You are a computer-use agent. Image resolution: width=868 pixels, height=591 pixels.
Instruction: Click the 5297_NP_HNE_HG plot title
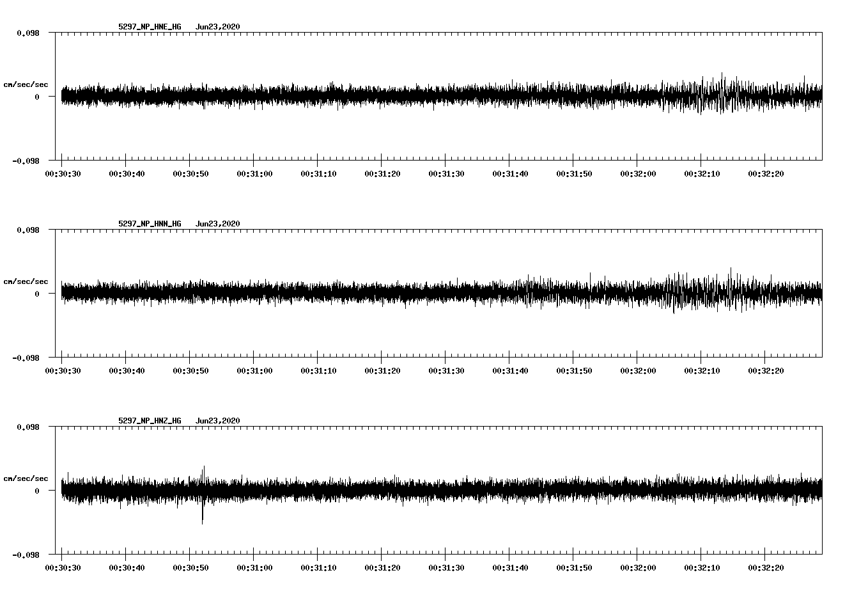pos(150,27)
